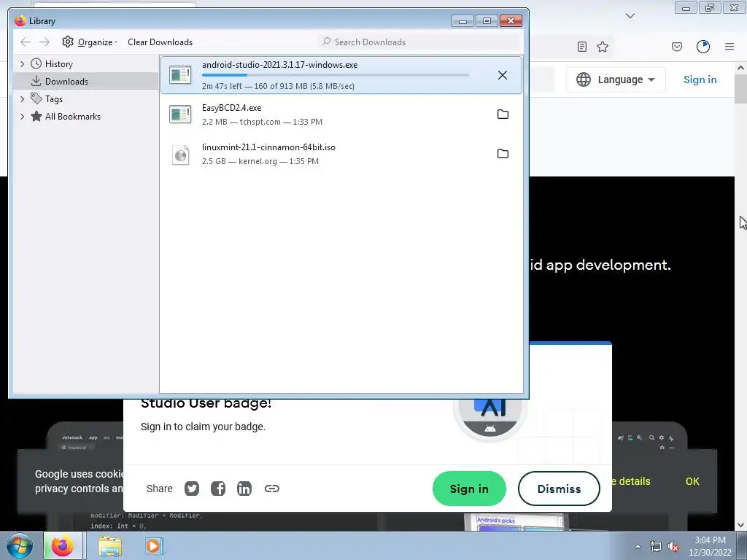Open Windows Media Player from taskbar

coord(154,546)
